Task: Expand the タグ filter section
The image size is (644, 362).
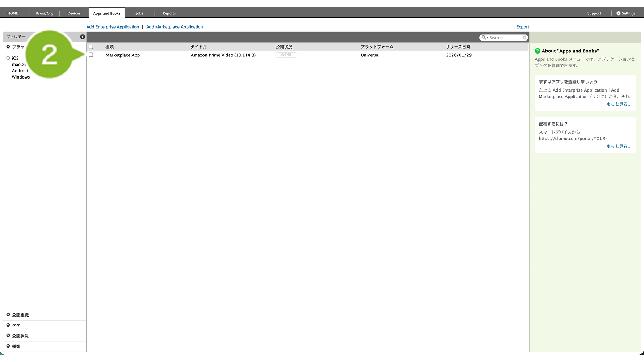Action: 8,325
